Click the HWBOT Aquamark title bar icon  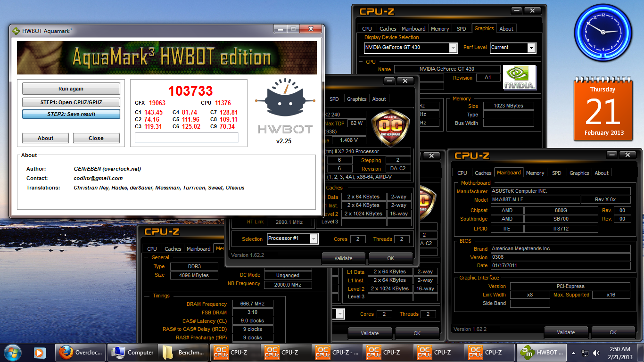pos(16,31)
